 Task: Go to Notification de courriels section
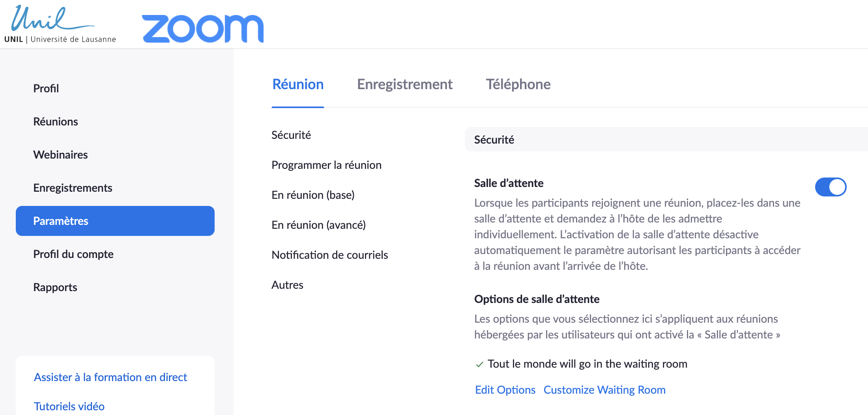(x=329, y=255)
